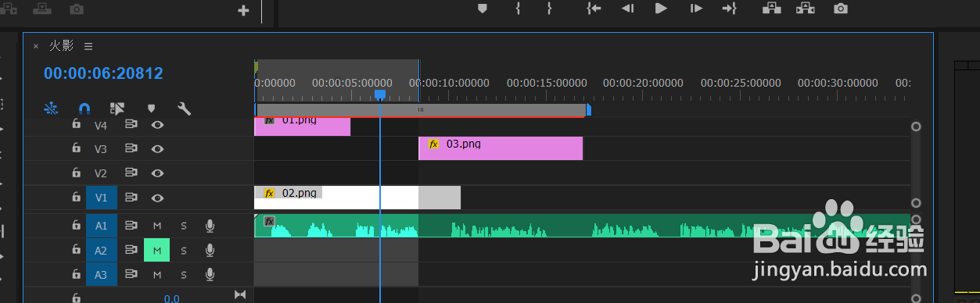Toggle lock on track V3

coord(76,148)
